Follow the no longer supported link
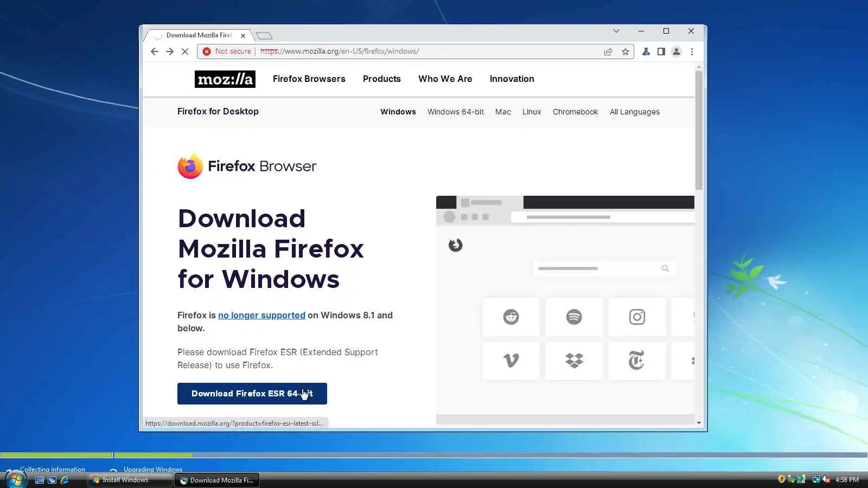 261,315
